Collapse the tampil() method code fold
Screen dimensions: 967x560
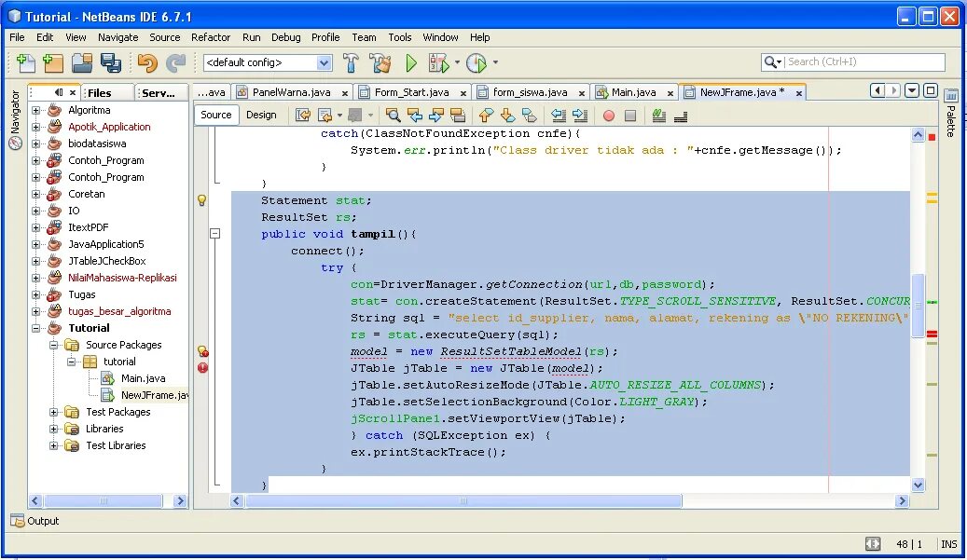coord(214,234)
